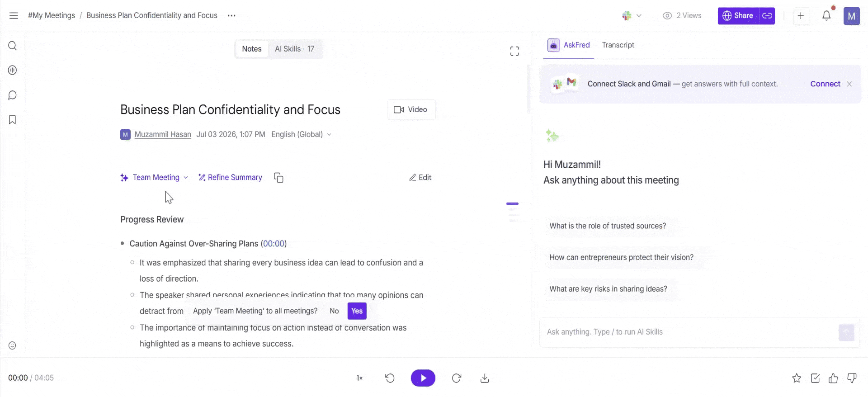Open bookmarks icon in left sidebar

tap(13, 120)
